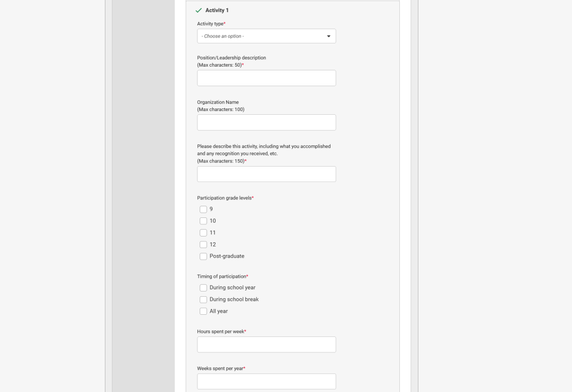
Task: Click the Activity 1 section heading
Action: pos(217,10)
